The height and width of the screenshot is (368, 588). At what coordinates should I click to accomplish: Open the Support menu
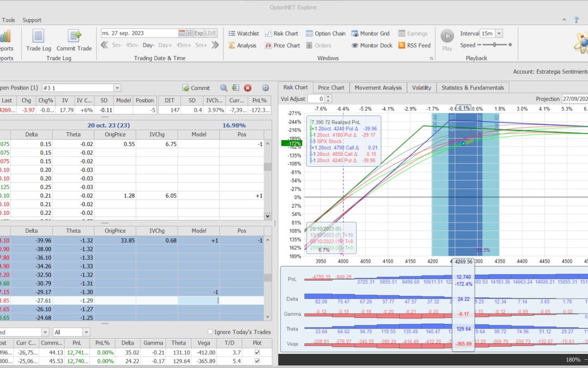point(32,20)
